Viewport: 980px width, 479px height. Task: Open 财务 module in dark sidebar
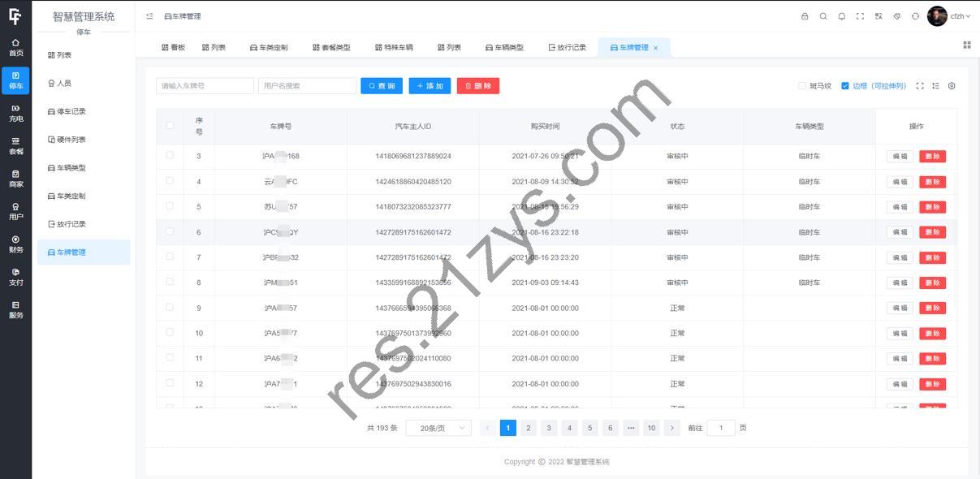pyautogui.click(x=15, y=244)
